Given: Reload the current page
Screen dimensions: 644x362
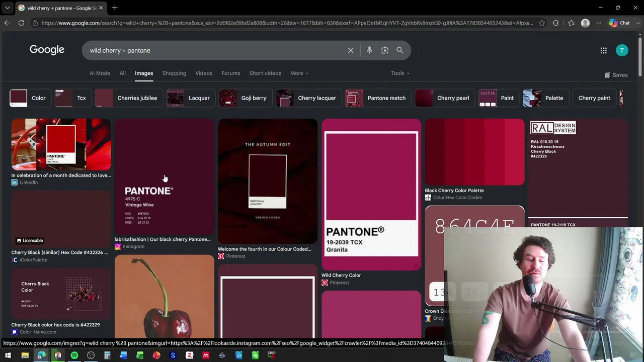Looking at the screenshot, I should (x=21, y=23).
